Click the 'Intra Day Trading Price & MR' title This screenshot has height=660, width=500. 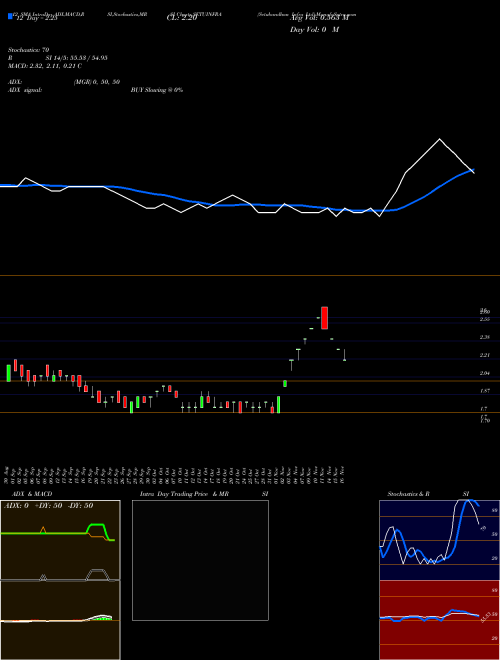tap(184, 494)
